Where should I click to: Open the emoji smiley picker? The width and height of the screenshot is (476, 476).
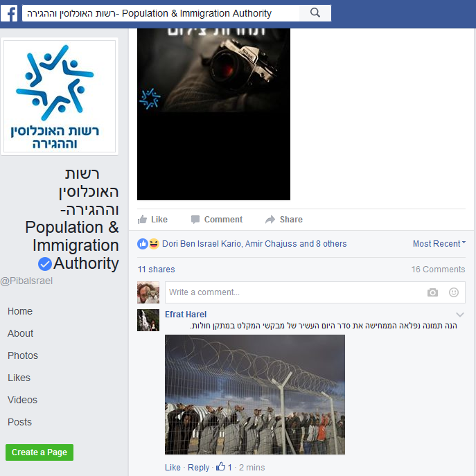[454, 292]
